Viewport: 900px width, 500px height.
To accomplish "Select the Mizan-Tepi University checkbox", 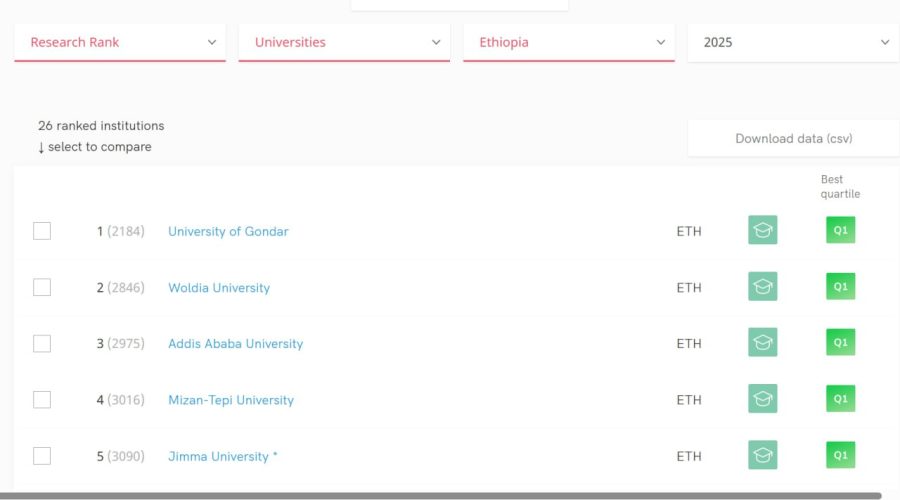I will tap(42, 400).
